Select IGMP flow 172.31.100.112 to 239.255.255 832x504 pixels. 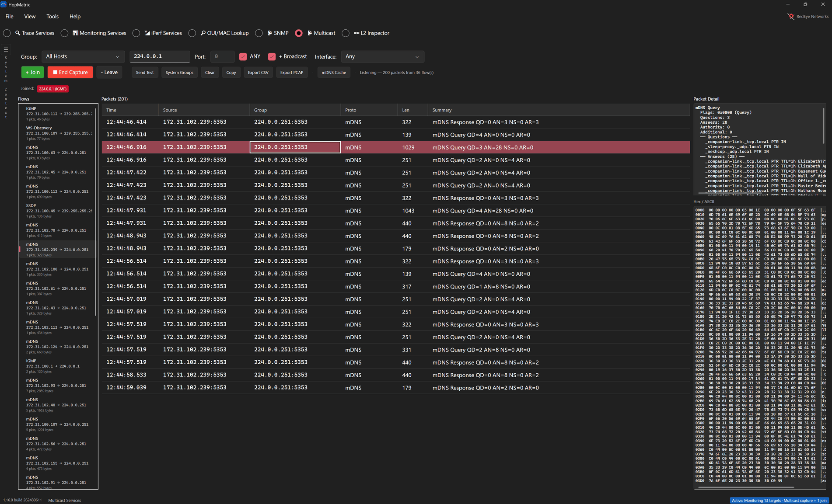[57, 114]
